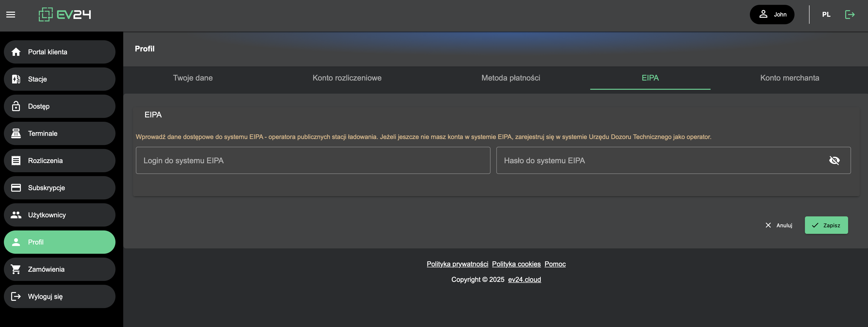This screenshot has width=868, height=327.
Task: Open Subskrypcje card icon item
Action: [16, 188]
